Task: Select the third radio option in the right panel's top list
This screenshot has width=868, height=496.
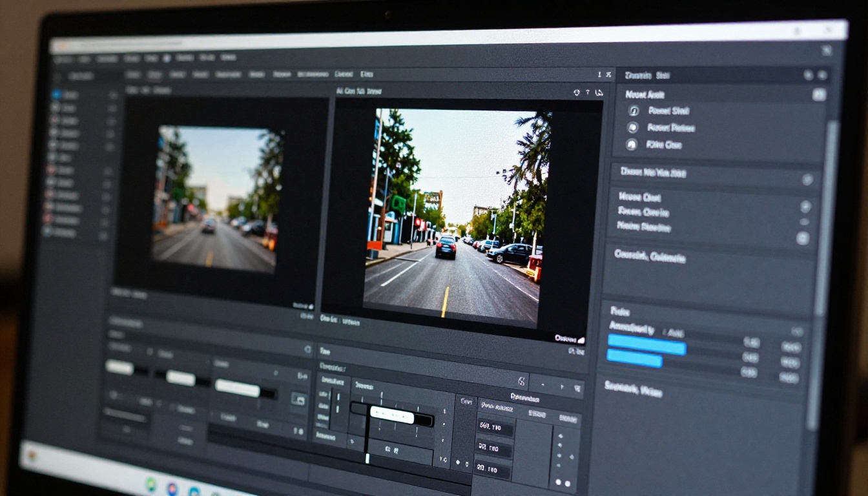Action: [x=632, y=145]
